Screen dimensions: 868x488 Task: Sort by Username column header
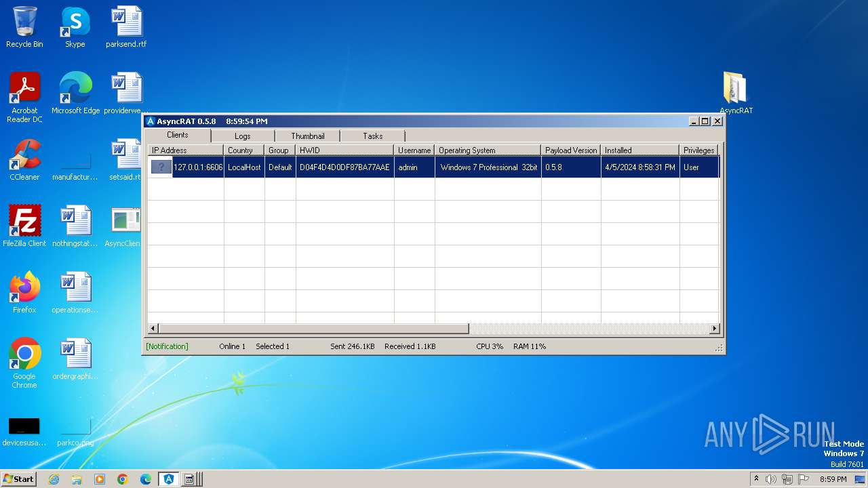[x=414, y=150]
